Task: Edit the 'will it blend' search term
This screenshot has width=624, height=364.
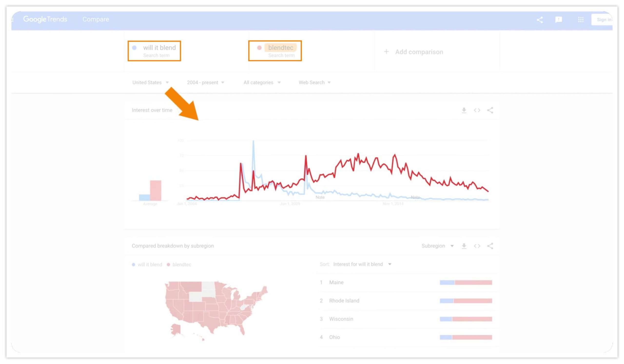Action: 159,48
